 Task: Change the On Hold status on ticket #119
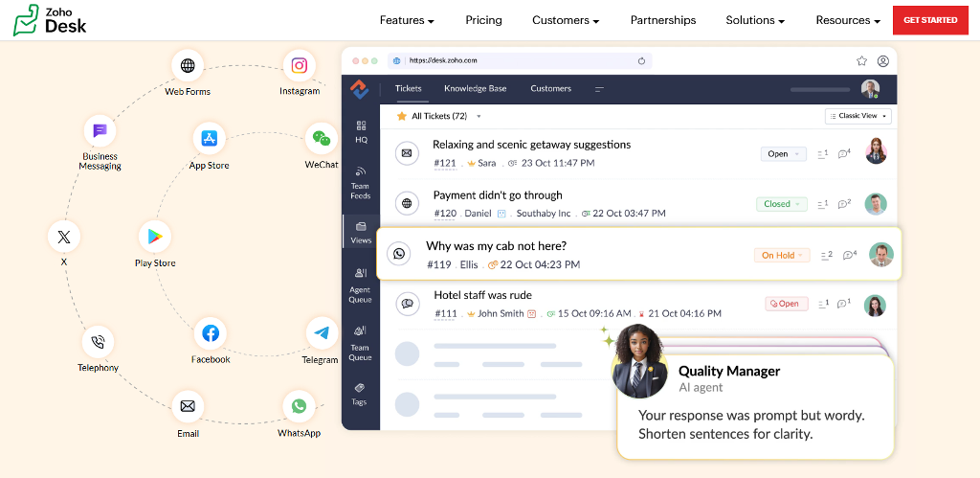(x=782, y=255)
